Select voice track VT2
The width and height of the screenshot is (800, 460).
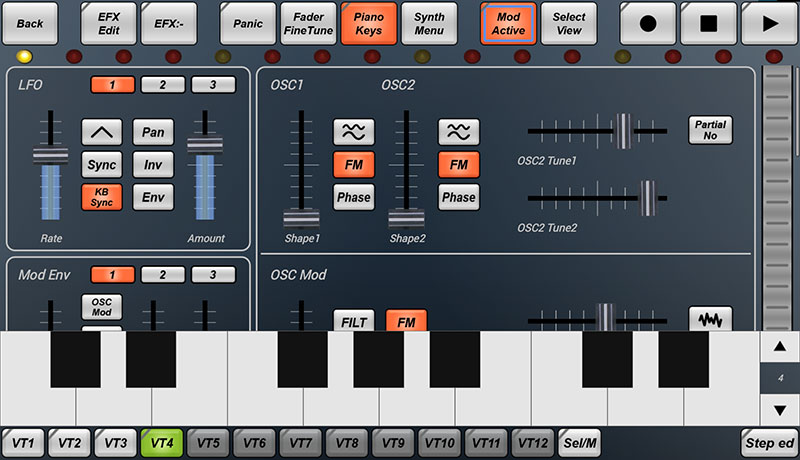[70, 443]
